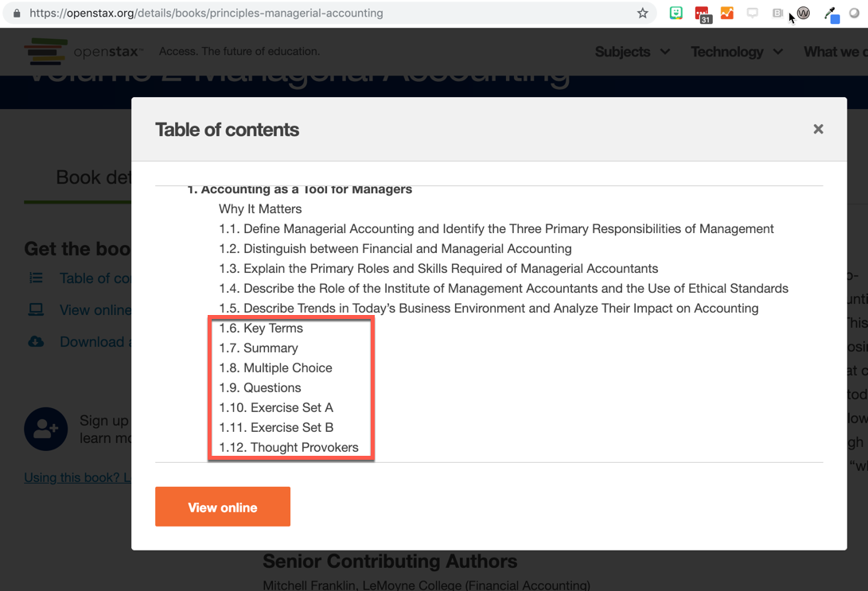868x591 pixels.
Task: Click the cloud Download icon in sidebar
Action: coord(34,340)
